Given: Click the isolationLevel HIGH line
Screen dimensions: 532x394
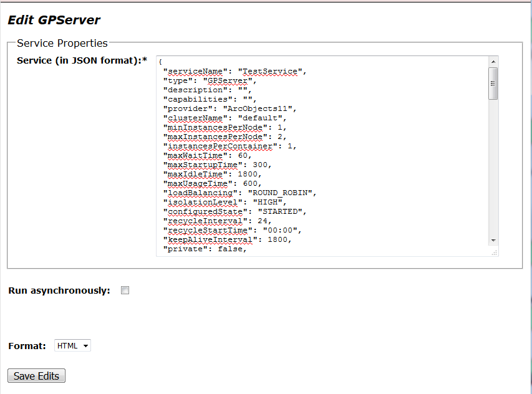Looking at the screenshot, I should pyautogui.click(x=224, y=203).
